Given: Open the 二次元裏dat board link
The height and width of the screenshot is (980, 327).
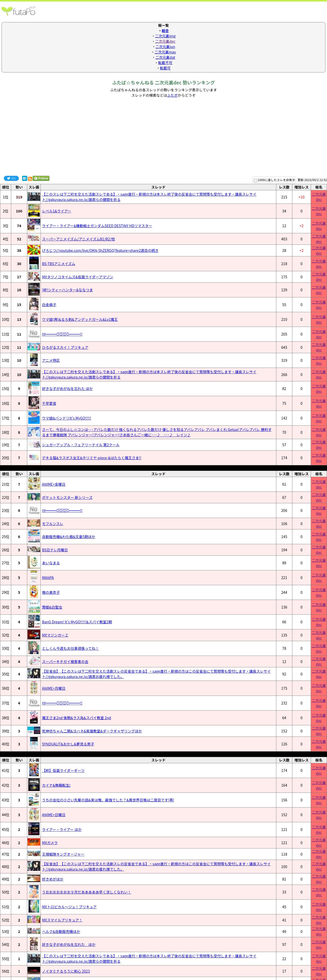Looking at the screenshot, I should pos(165,57).
